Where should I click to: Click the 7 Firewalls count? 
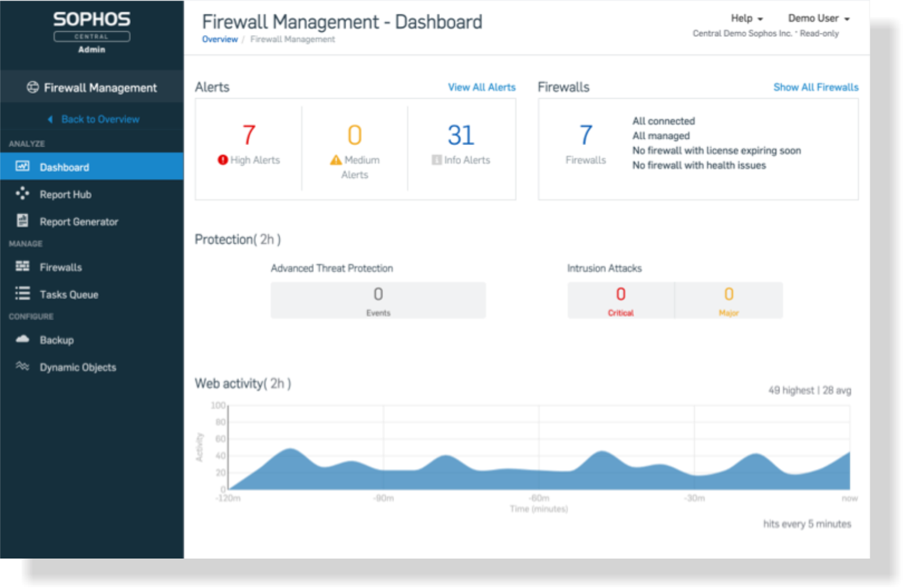click(x=586, y=135)
